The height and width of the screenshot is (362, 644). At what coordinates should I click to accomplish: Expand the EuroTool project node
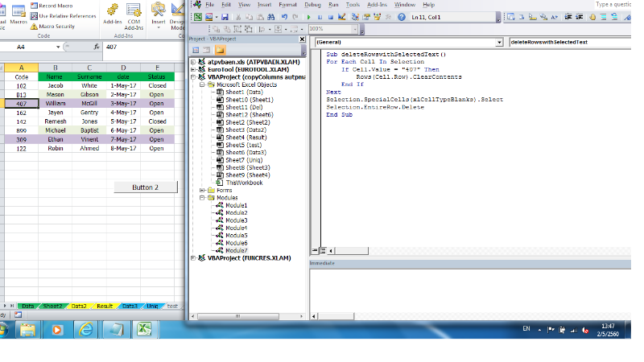click(192, 69)
